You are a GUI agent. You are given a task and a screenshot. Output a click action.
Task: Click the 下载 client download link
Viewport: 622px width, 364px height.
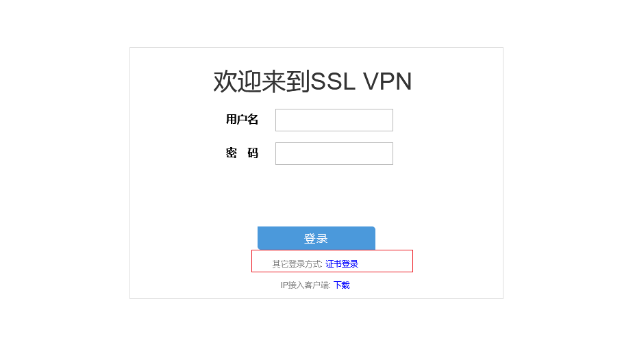point(342,285)
